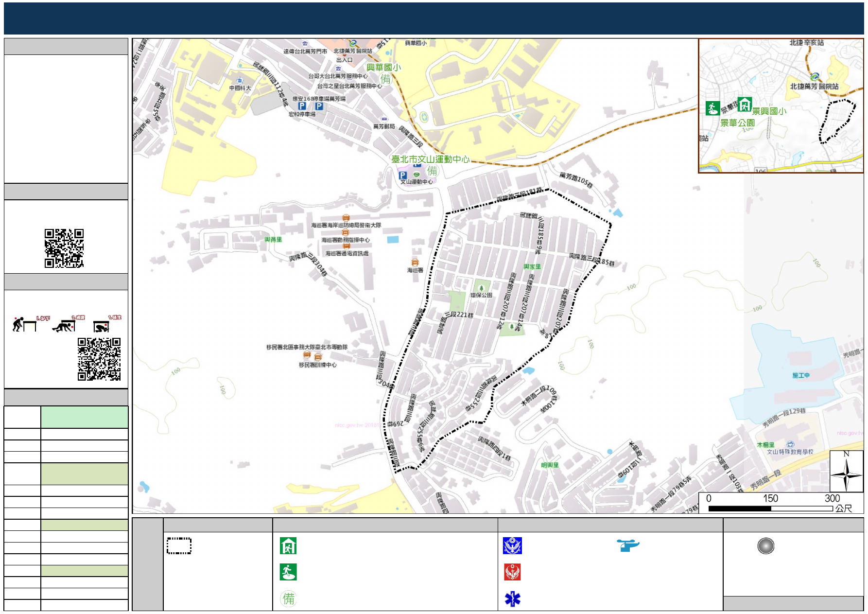The height and width of the screenshot is (614, 868).
Task: Click the 臺北市文山運動中心 green label
Action: pos(430,159)
